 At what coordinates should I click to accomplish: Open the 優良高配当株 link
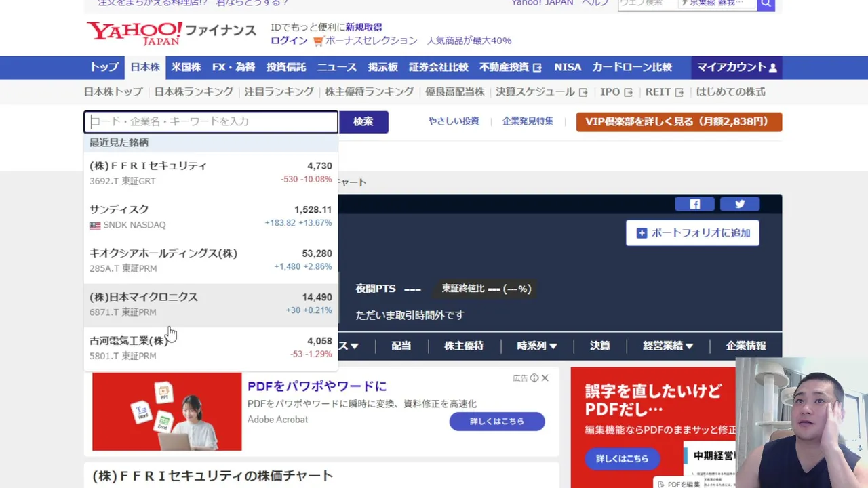455,91
